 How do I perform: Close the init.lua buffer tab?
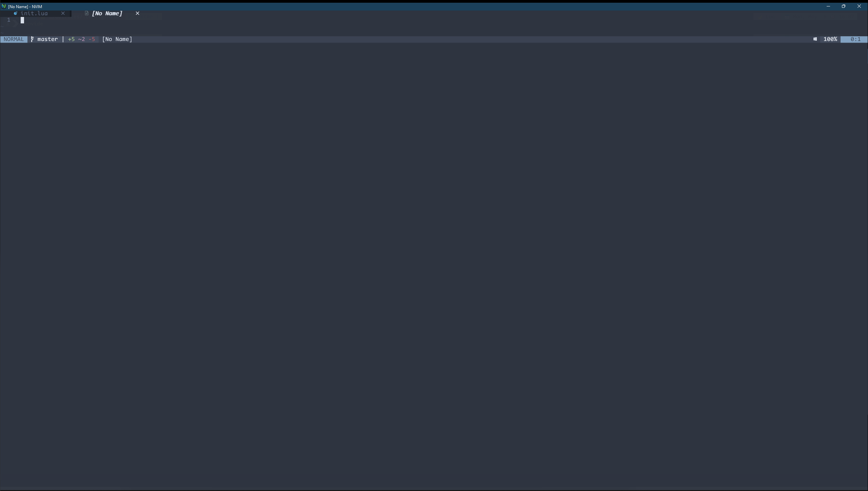63,13
